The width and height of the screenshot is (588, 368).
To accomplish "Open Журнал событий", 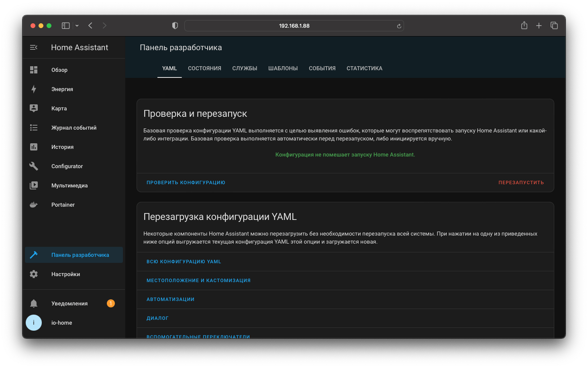I will [73, 128].
